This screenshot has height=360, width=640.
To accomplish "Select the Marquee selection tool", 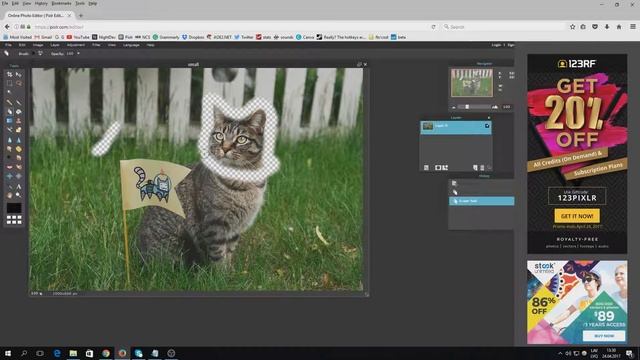I will [9, 84].
